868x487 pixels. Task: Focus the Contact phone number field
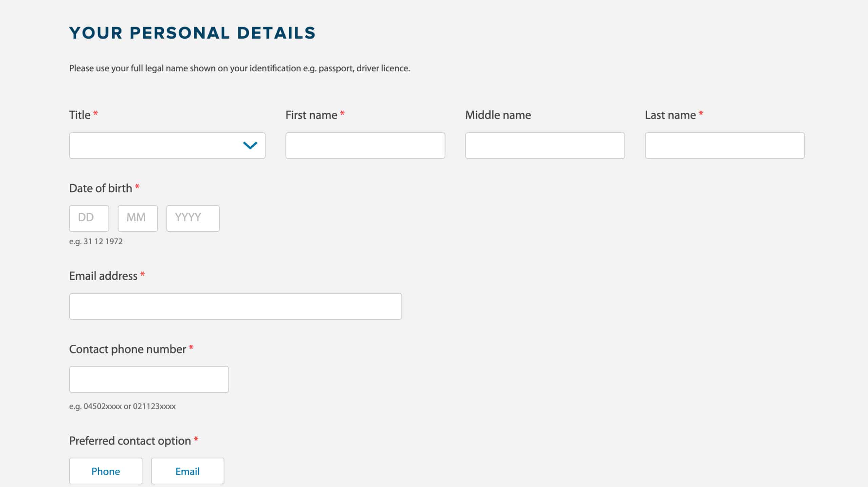click(149, 379)
